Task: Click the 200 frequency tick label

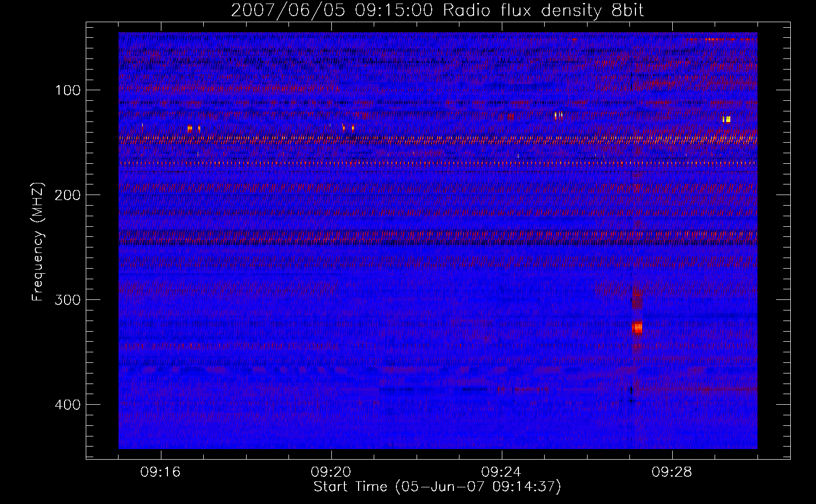Action: [68, 195]
